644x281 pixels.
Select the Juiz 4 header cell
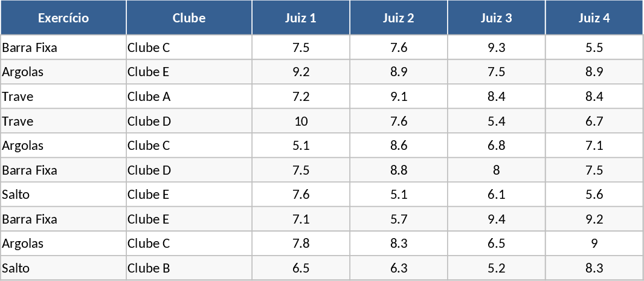pos(594,18)
